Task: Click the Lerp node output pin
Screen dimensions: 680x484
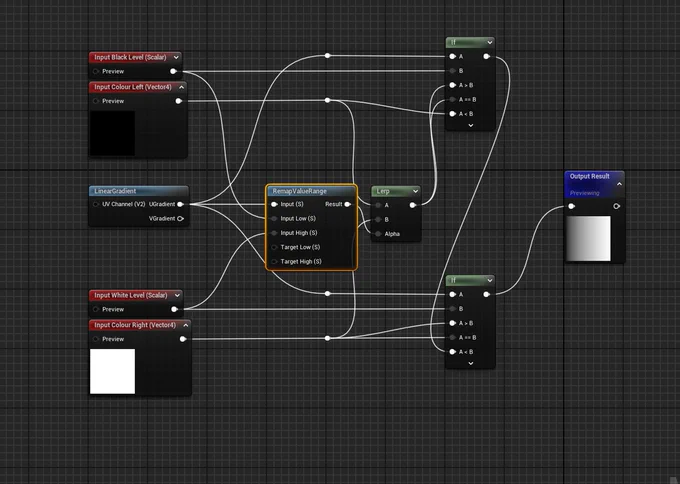Action: coord(413,205)
